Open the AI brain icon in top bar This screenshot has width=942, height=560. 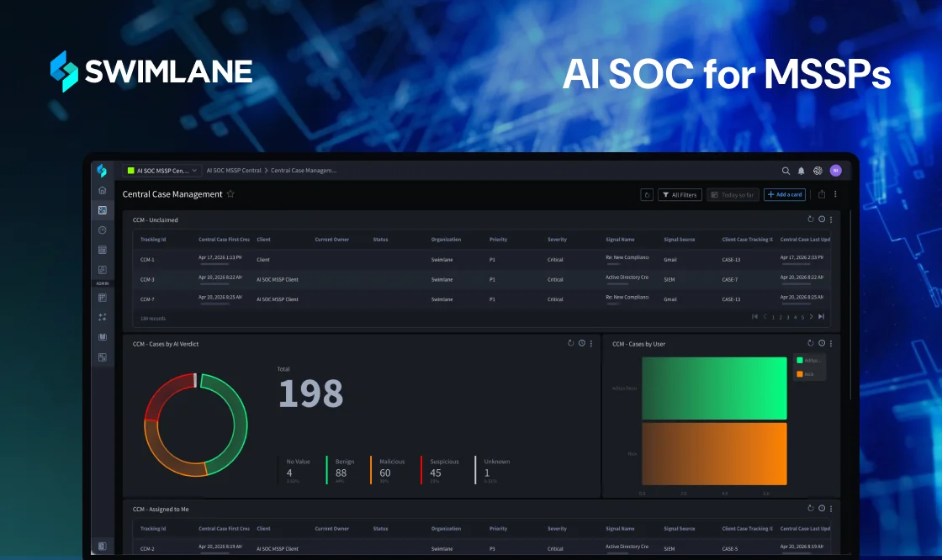818,171
